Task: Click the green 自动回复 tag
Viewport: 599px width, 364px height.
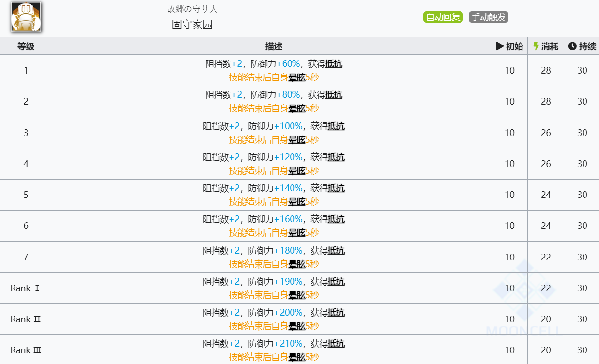Action: tap(443, 17)
